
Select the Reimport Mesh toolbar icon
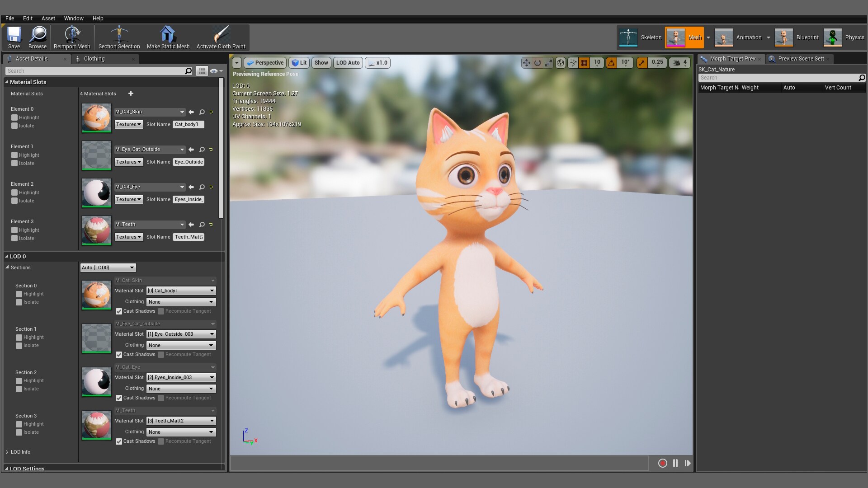(x=72, y=36)
